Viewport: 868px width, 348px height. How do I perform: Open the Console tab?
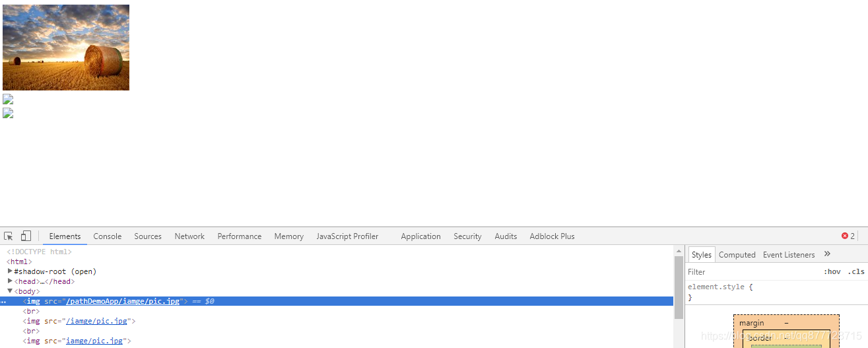[x=107, y=236]
